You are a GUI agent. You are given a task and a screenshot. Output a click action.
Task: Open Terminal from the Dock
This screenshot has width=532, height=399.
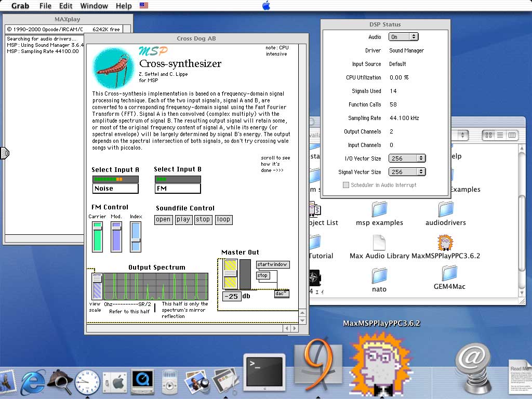click(x=264, y=373)
